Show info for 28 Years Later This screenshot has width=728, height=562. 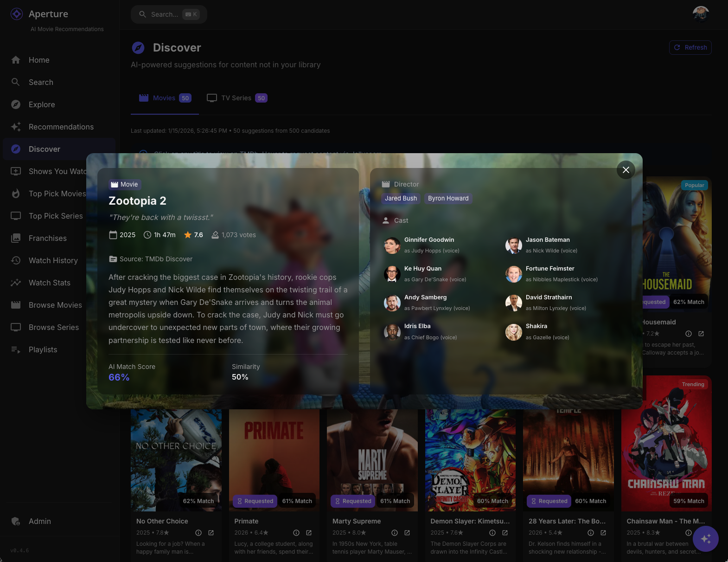[x=591, y=533]
